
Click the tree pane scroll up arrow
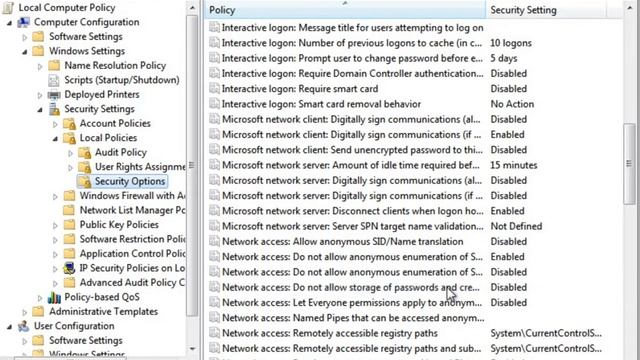pos(192,8)
